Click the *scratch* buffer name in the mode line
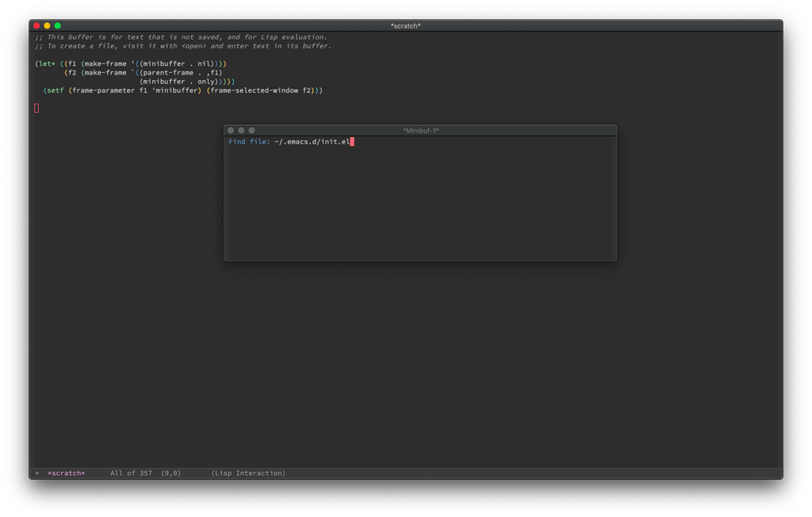The width and height of the screenshot is (812, 517). pyautogui.click(x=66, y=473)
